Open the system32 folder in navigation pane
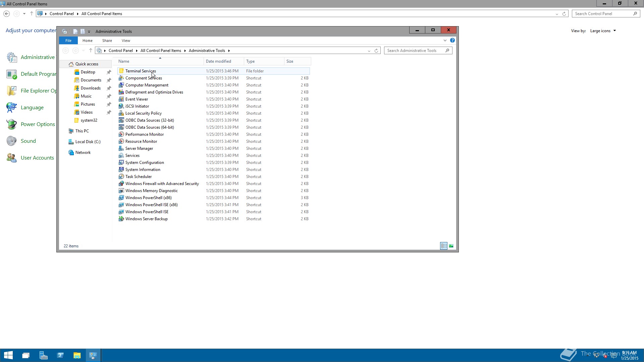 click(x=89, y=120)
